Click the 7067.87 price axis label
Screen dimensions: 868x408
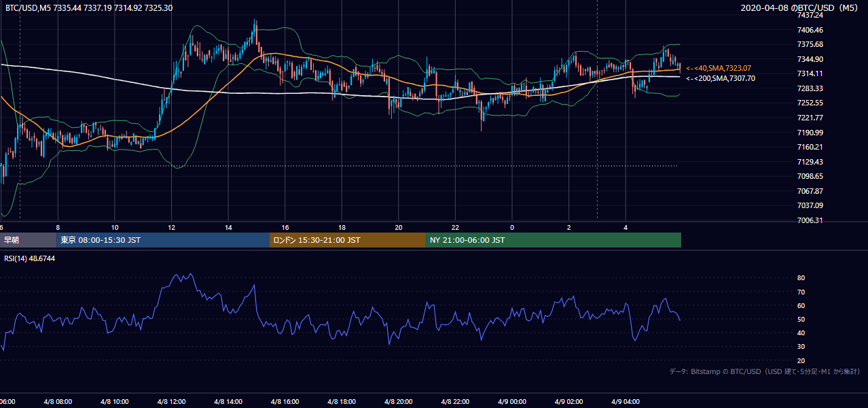[810, 191]
